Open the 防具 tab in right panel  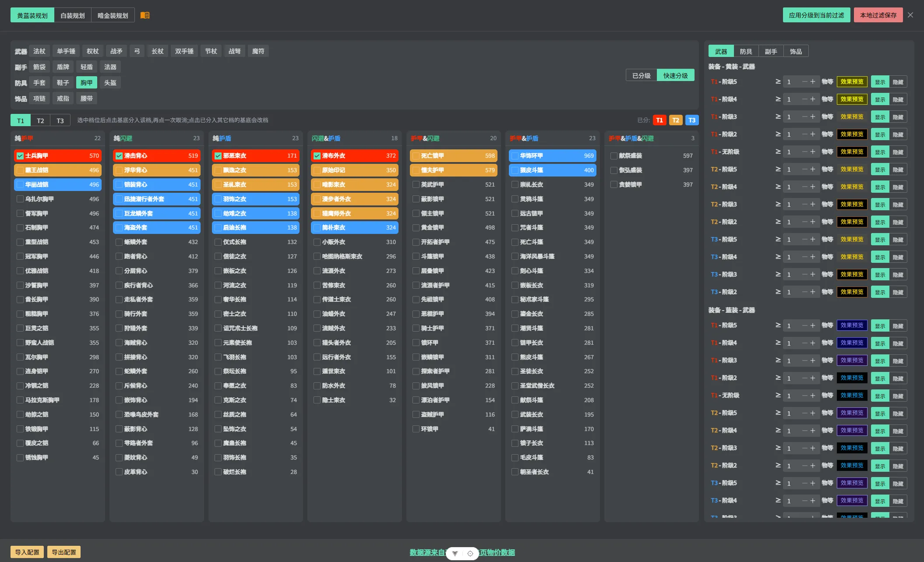pyautogui.click(x=746, y=51)
